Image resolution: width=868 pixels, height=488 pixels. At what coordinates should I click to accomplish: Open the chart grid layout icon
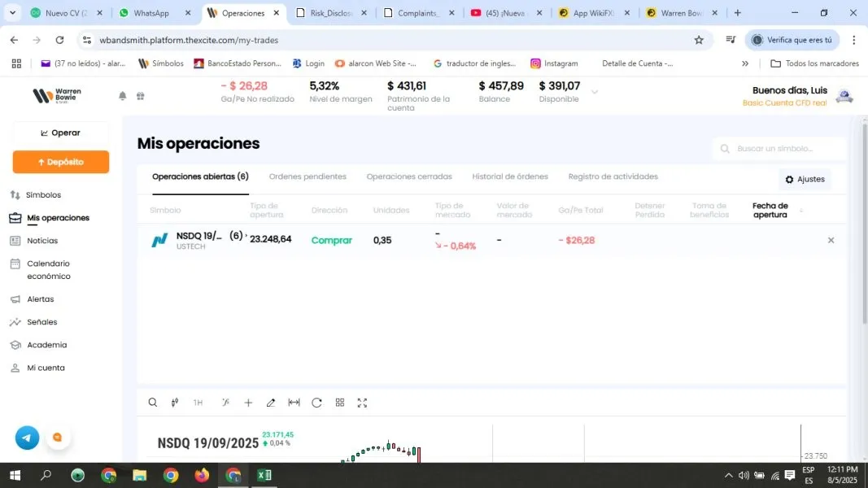[340, 403]
